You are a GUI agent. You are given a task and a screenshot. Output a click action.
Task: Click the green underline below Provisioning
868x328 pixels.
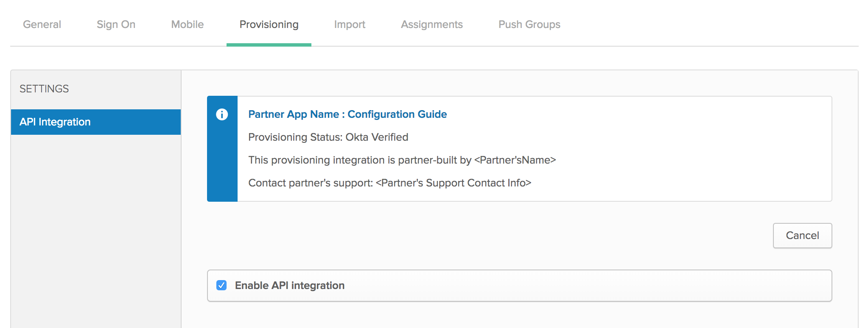269,44
